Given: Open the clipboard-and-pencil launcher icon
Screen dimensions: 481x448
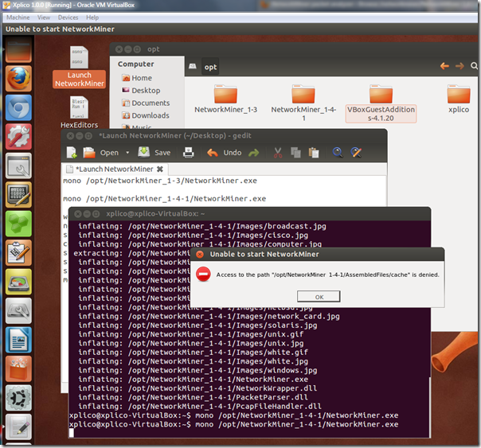Looking at the screenshot, I should click(x=18, y=252).
